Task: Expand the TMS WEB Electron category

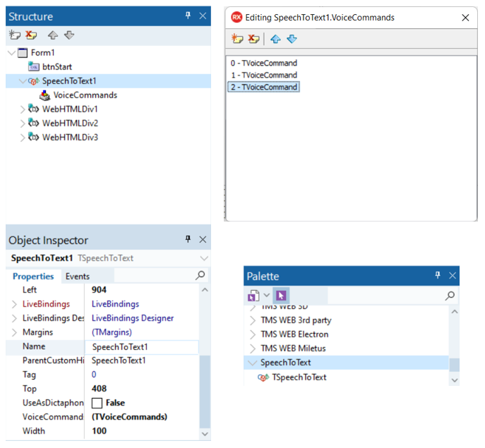Action: coord(253,334)
